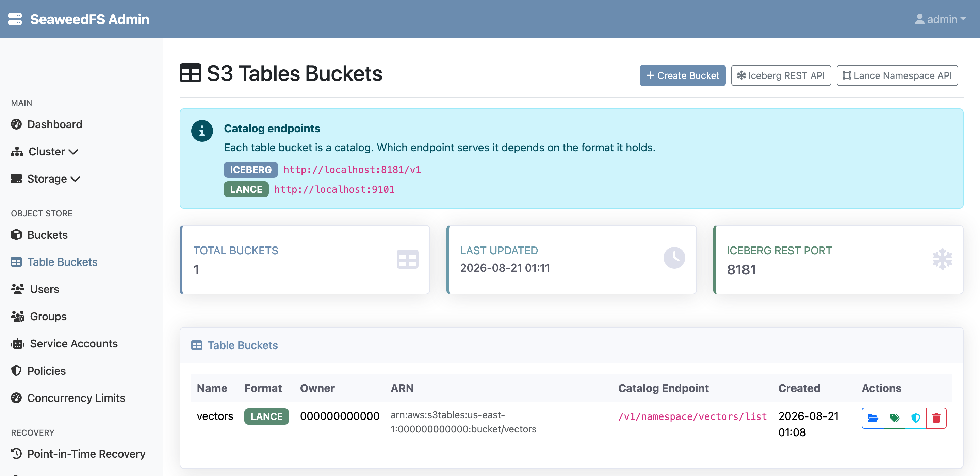Click the Created column header

(799, 388)
